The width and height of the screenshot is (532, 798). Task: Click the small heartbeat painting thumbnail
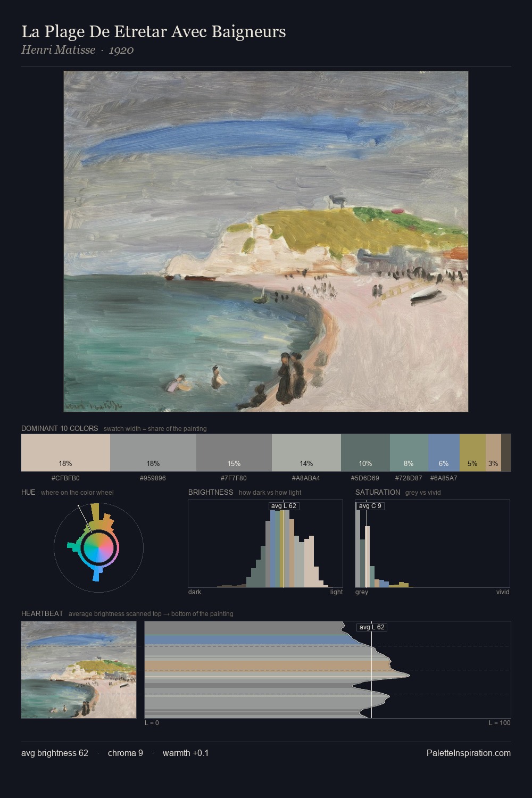coord(79,670)
